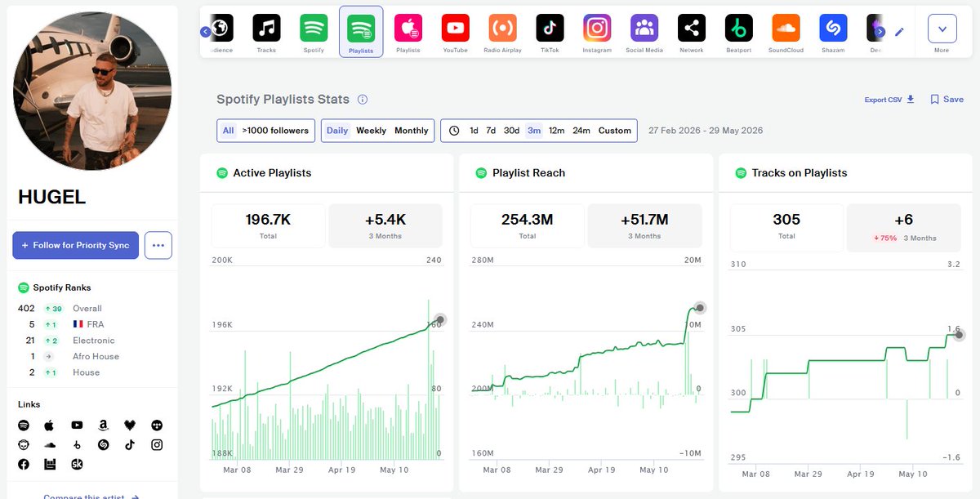Filter to >1000 followers playlists
Image resolution: width=980 pixels, height=499 pixels.
pyautogui.click(x=275, y=131)
